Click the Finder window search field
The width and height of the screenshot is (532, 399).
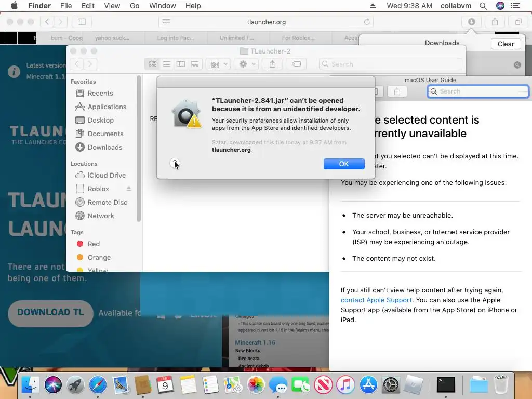tap(391, 64)
